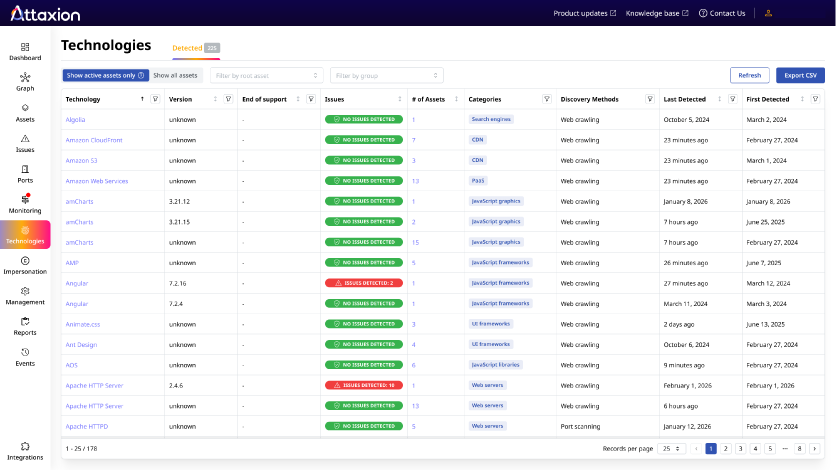This screenshot has height=470, width=836.
Task: Click the Export CSV button
Action: pos(800,75)
